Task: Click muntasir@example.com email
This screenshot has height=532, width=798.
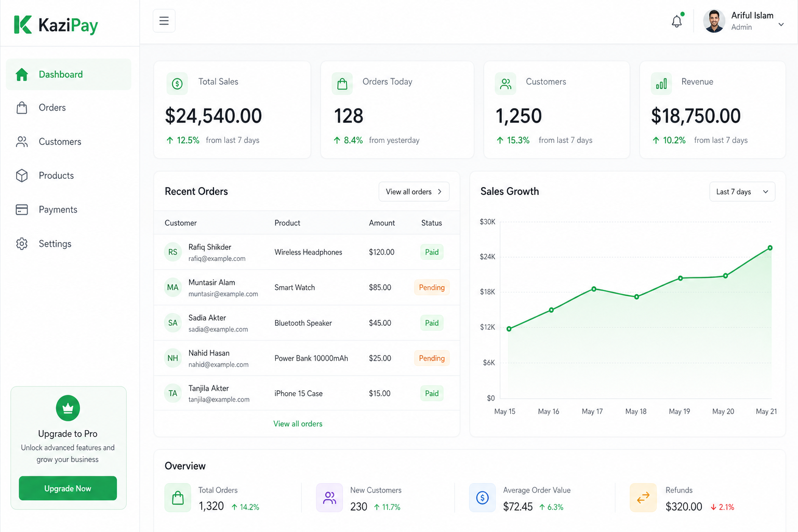Action: tap(223, 294)
